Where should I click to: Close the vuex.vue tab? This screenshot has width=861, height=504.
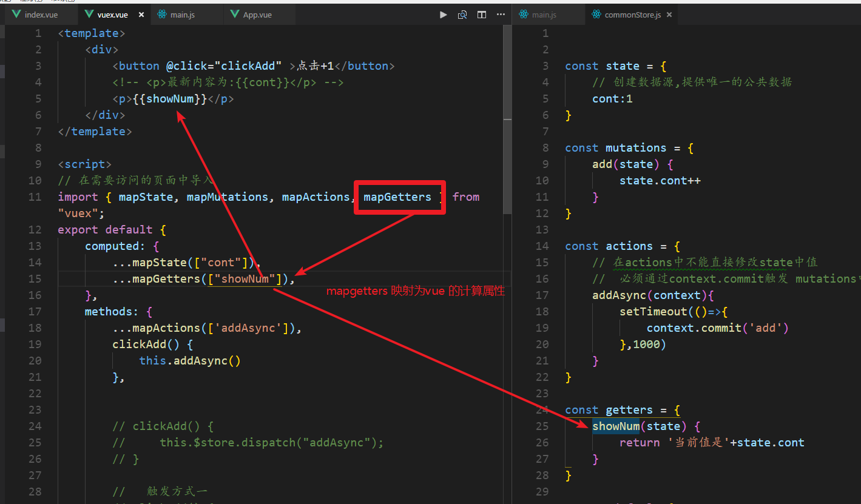(142, 15)
